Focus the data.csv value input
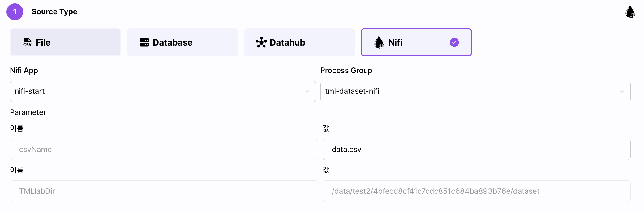The height and width of the screenshot is (213, 644). click(477, 150)
